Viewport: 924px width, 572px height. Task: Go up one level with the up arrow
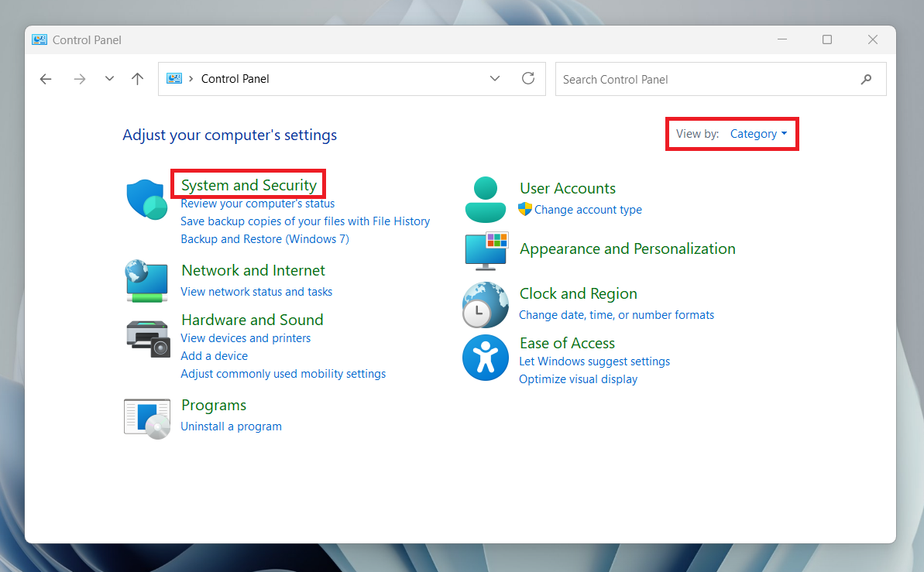[x=137, y=79]
